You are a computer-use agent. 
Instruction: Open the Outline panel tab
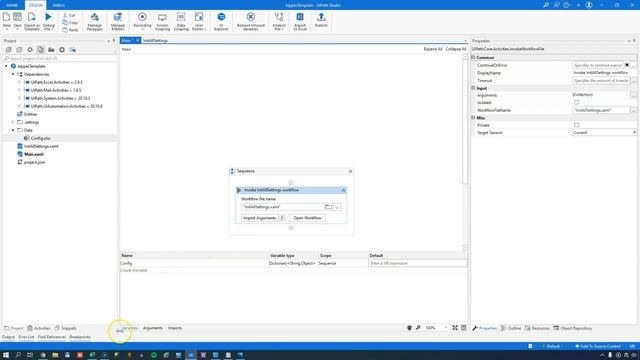tap(511, 328)
